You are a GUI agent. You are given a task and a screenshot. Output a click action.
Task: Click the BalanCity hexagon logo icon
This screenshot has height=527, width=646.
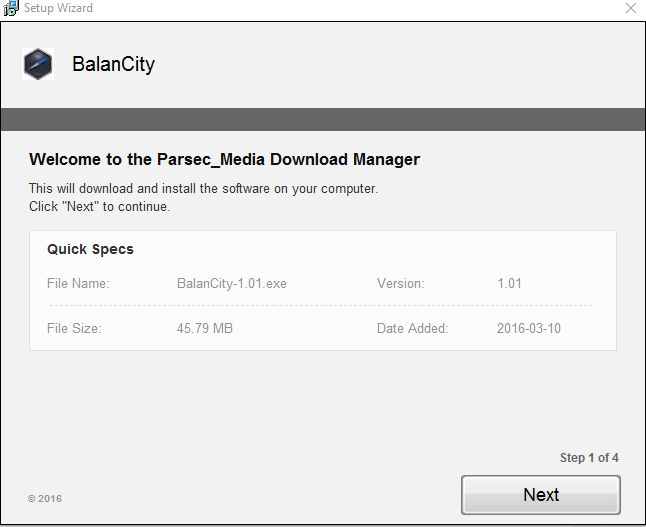pos(38,64)
